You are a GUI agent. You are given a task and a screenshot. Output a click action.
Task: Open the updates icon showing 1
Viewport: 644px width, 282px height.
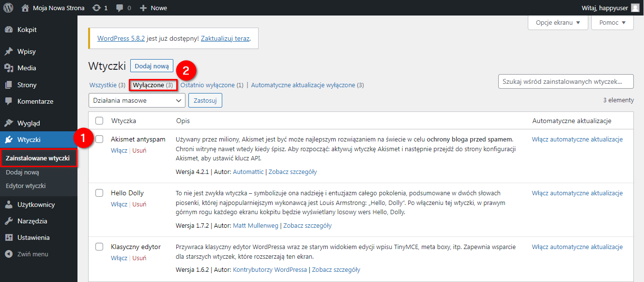coord(96,8)
